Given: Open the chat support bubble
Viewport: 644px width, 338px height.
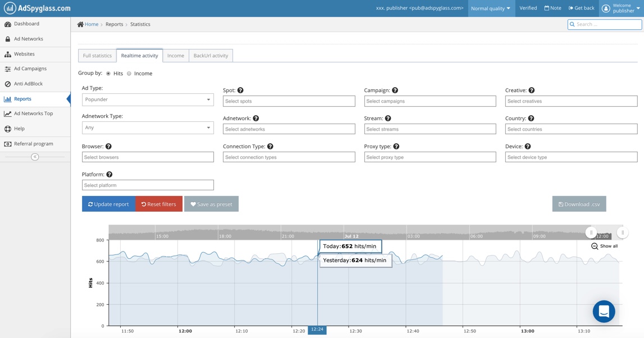Looking at the screenshot, I should tap(604, 312).
